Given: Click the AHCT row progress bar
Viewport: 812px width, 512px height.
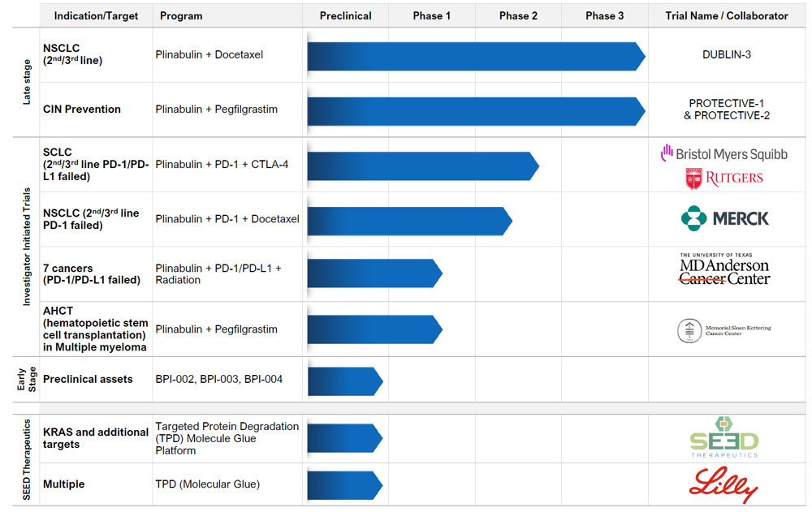Looking at the screenshot, I should 375,329.
